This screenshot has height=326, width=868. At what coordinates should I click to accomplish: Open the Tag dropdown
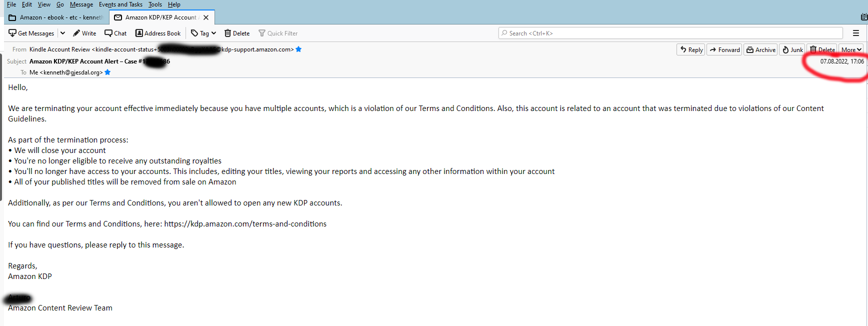coord(203,33)
